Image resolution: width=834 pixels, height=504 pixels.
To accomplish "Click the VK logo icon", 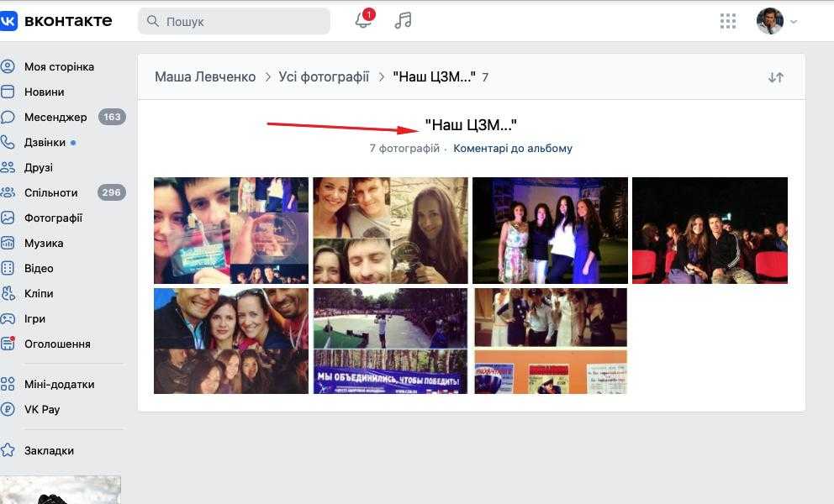I will 8,21.
